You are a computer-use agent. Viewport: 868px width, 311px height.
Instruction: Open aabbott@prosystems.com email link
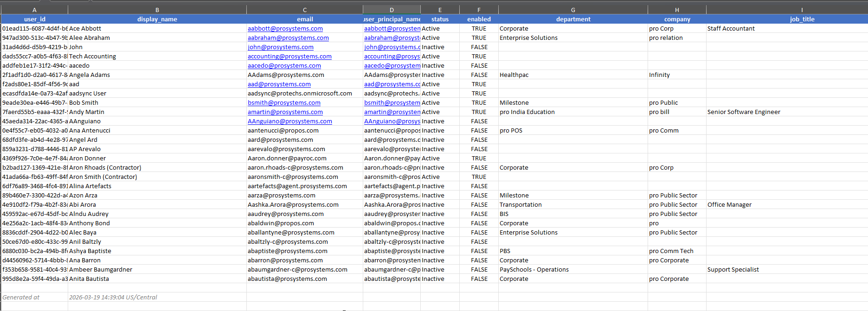[285, 28]
